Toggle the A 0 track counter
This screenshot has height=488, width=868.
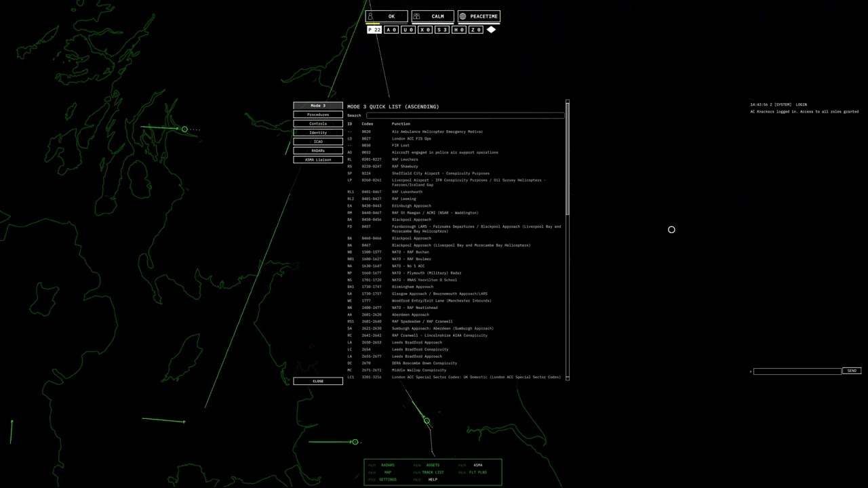pyautogui.click(x=391, y=30)
